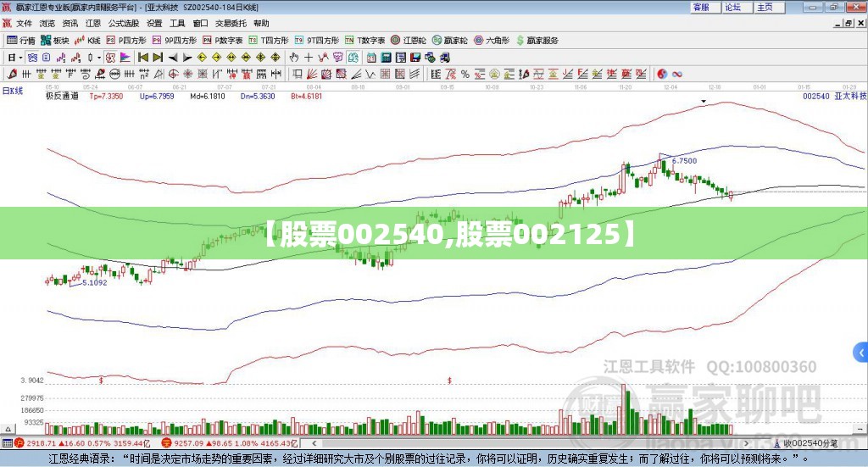Click the blue side panel expand arrow
868x467 pixels.
point(861,353)
